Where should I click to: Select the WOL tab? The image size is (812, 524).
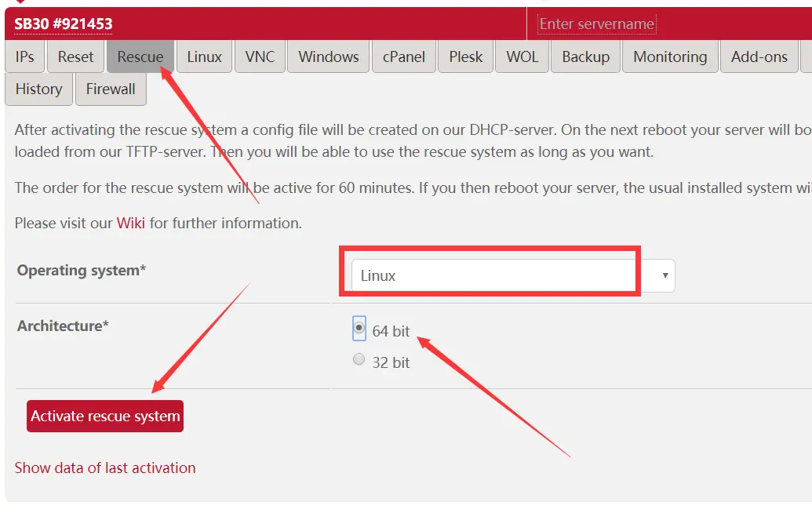523,57
